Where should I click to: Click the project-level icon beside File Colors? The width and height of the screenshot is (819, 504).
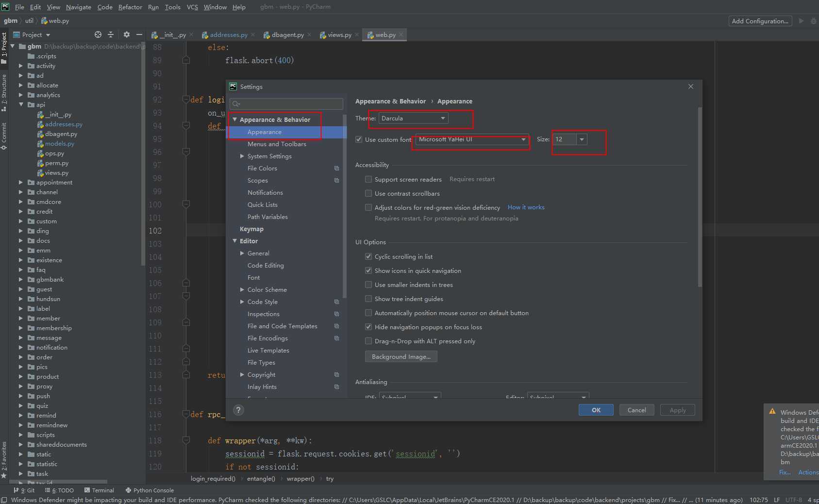[336, 168]
